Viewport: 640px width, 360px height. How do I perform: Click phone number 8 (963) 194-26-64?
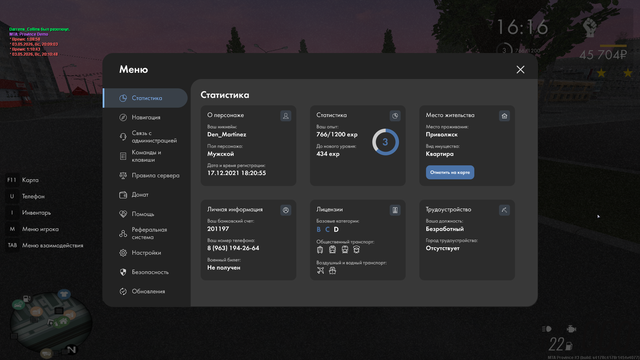(x=233, y=248)
